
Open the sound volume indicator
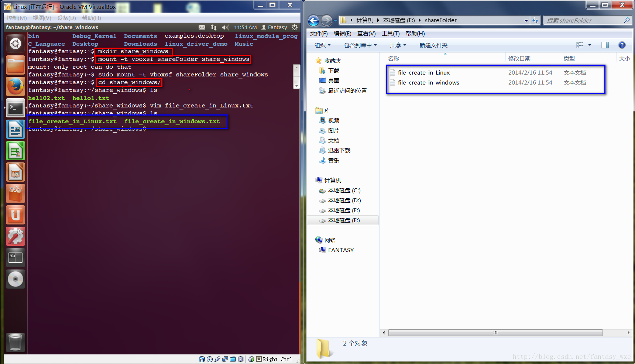225,27
